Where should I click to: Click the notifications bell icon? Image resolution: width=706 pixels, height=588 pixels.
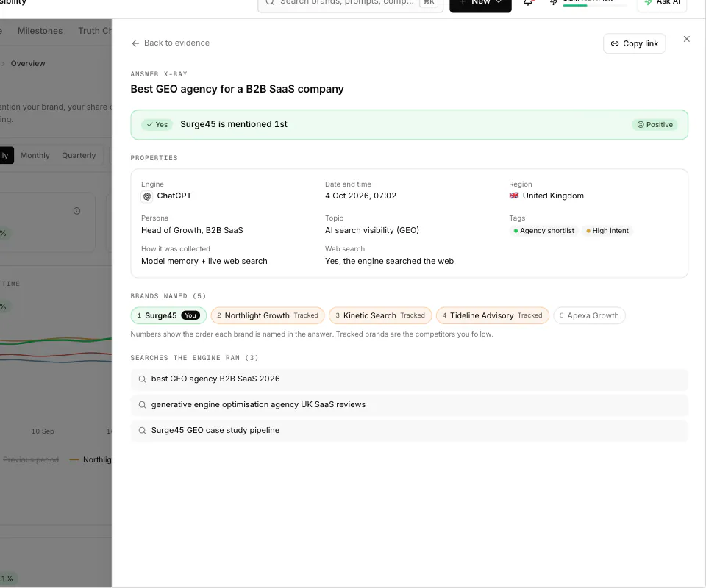tap(528, 3)
